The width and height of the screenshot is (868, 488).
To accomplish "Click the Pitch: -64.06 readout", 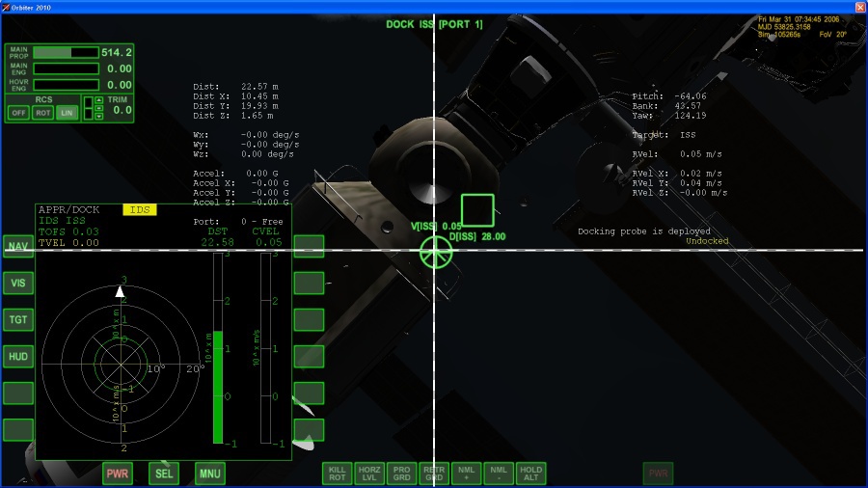I will pyautogui.click(x=669, y=96).
